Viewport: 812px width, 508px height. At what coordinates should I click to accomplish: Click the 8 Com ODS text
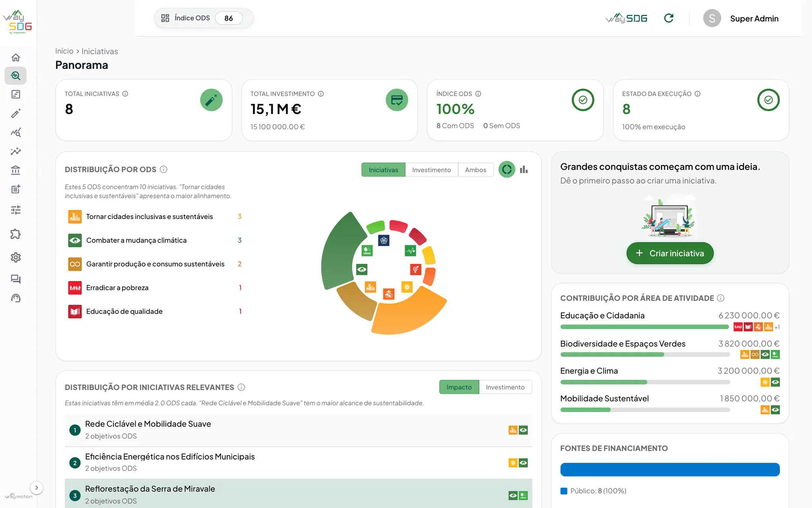click(x=455, y=126)
